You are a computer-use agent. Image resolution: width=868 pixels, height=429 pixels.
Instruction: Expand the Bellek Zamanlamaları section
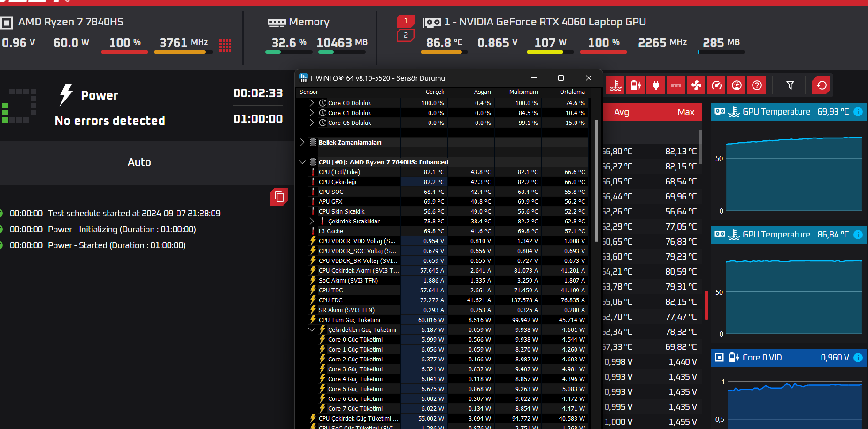pyautogui.click(x=302, y=142)
